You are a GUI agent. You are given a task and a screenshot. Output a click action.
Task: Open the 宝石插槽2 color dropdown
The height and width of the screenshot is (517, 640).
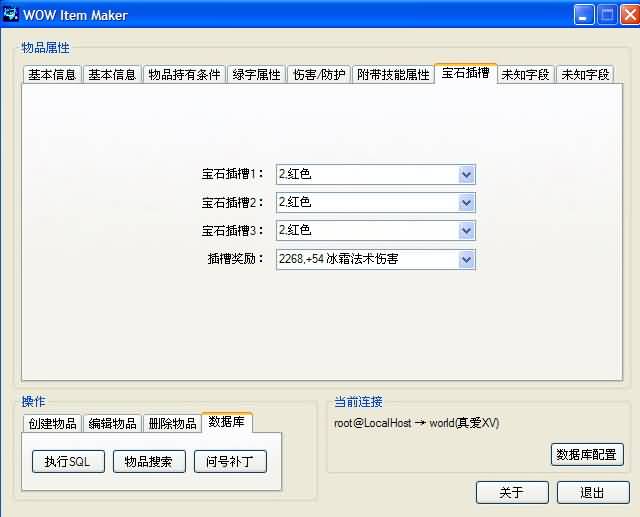[466, 203]
